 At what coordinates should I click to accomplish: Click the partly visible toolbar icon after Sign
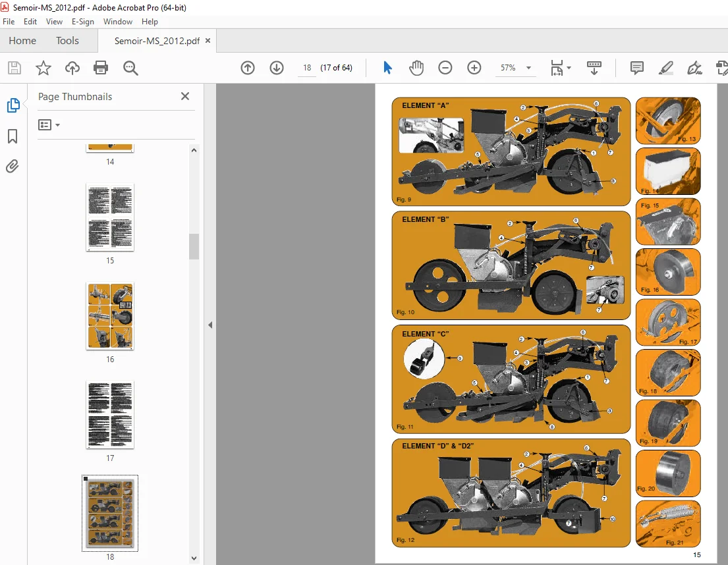click(722, 68)
